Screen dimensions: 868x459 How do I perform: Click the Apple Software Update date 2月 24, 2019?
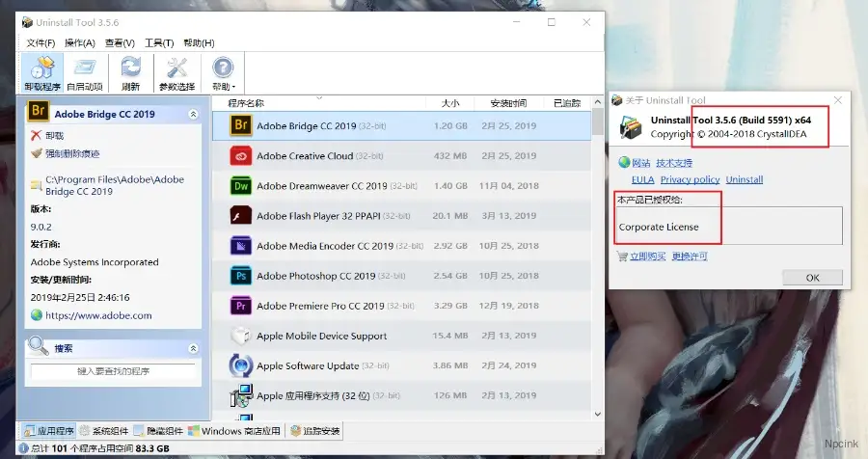(508, 365)
